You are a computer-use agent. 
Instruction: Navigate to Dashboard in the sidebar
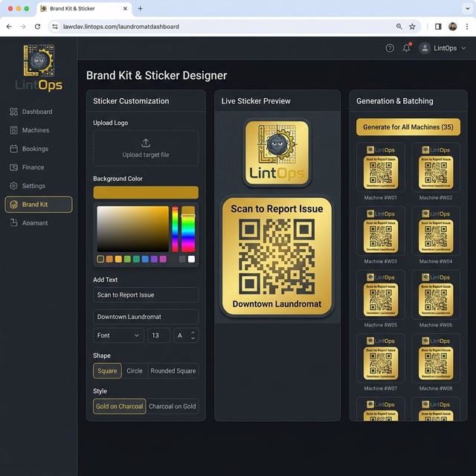click(37, 112)
